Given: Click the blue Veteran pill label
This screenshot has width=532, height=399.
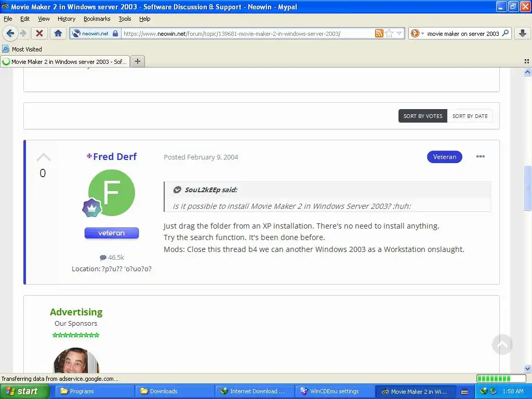Looking at the screenshot, I should tap(445, 157).
